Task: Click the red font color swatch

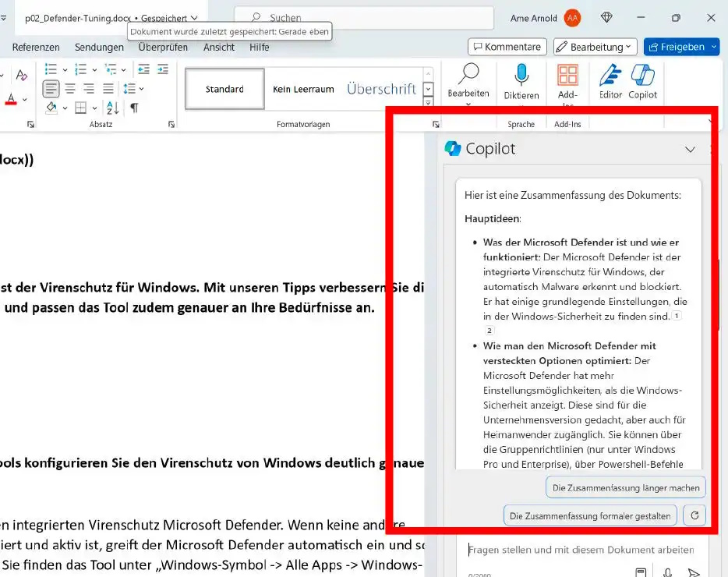Action: tap(11, 100)
